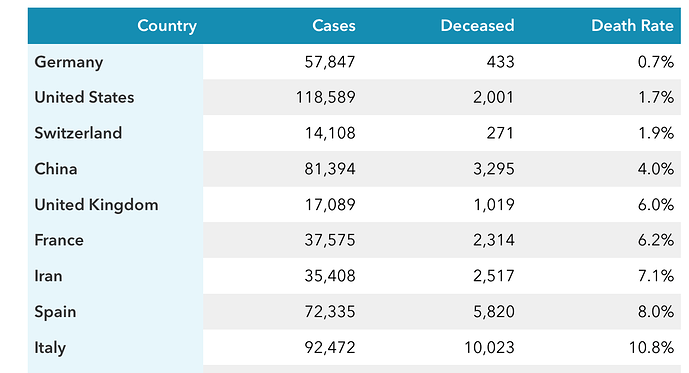
Task: Click the Cases column header
Action: (334, 25)
